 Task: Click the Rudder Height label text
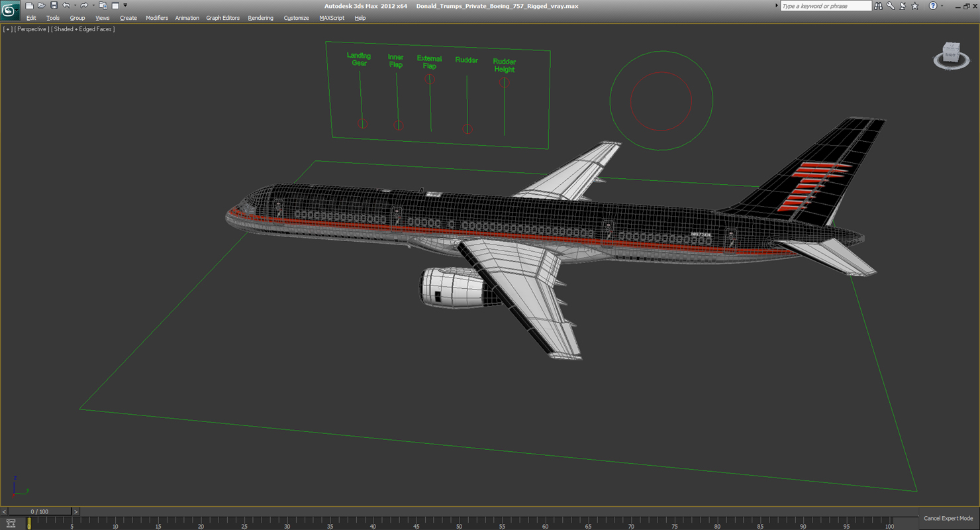504,65
